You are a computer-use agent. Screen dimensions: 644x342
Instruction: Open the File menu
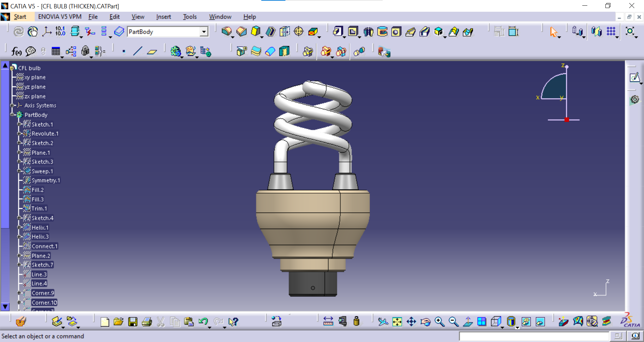point(93,17)
